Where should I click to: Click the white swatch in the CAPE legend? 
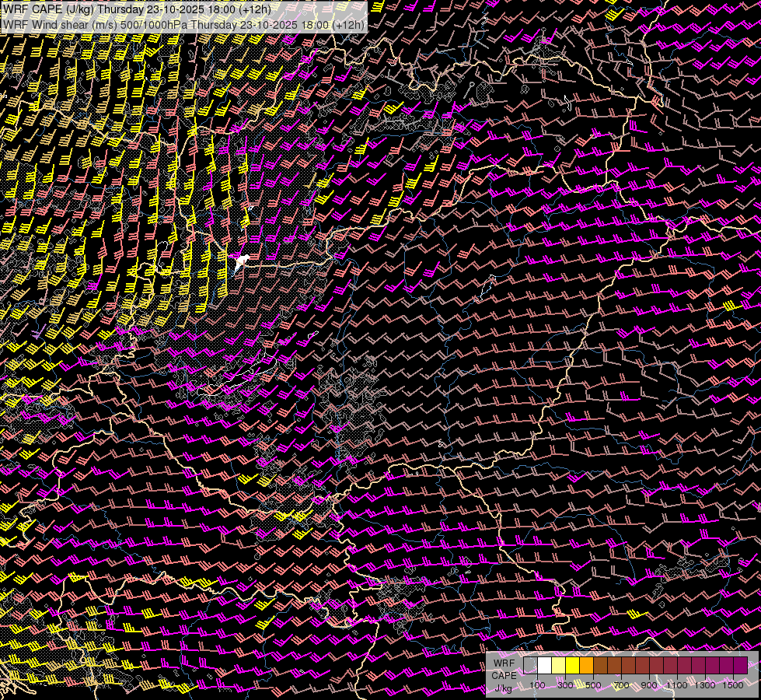[544, 666]
